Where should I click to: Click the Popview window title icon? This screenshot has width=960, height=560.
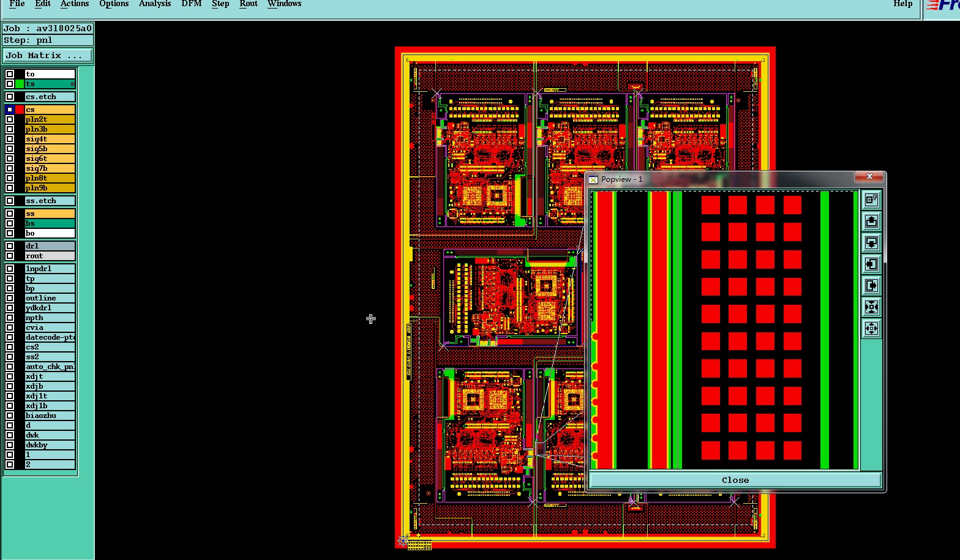[593, 179]
